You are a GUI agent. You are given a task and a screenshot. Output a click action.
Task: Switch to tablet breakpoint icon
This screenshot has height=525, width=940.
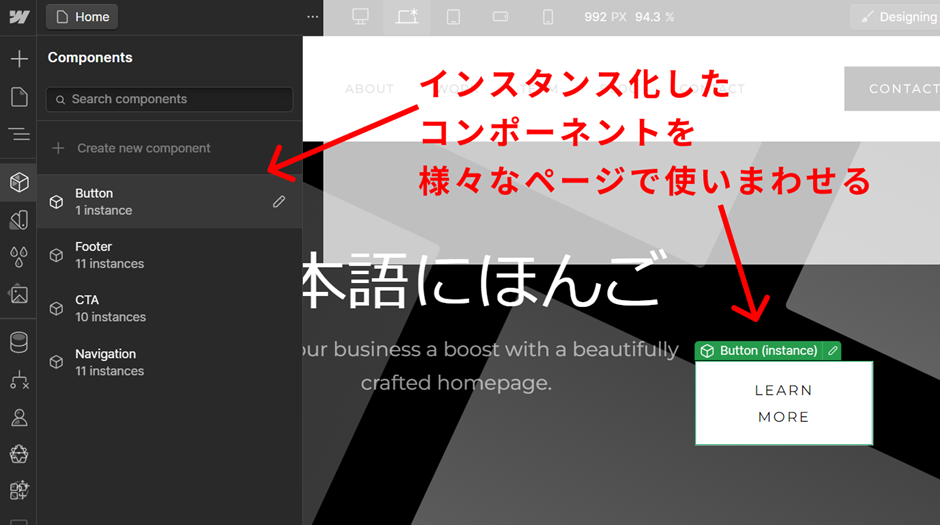tap(454, 17)
